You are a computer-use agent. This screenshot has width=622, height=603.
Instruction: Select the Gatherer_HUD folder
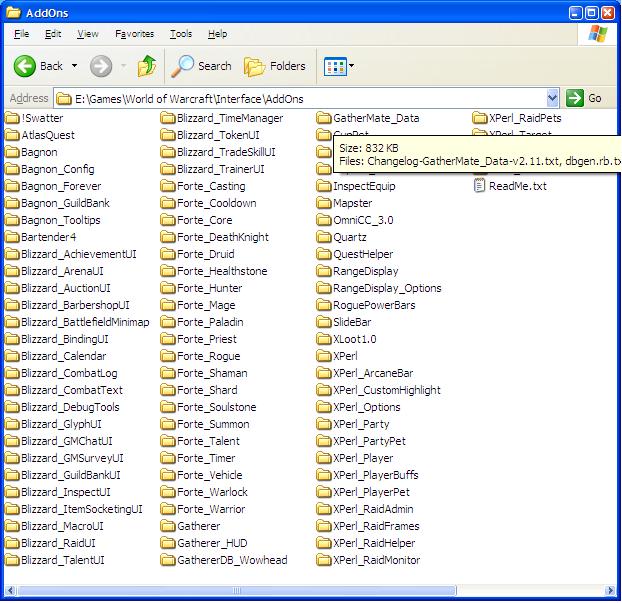tap(211, 543)
